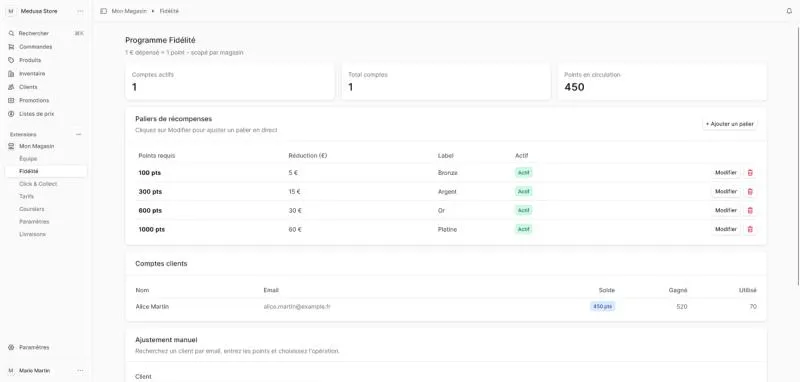This screenshot has height=382, width=800.
Task: Delete the Argent tier with trash icon
Action: pos(750,192)
